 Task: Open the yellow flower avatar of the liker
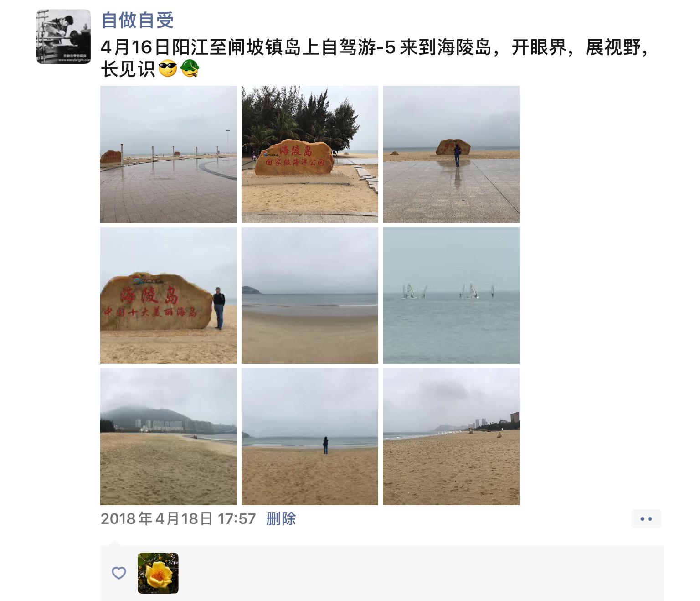[158, 573]
